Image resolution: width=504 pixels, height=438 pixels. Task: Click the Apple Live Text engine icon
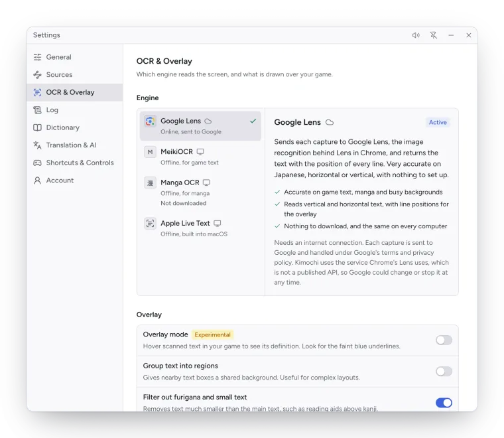150,223
